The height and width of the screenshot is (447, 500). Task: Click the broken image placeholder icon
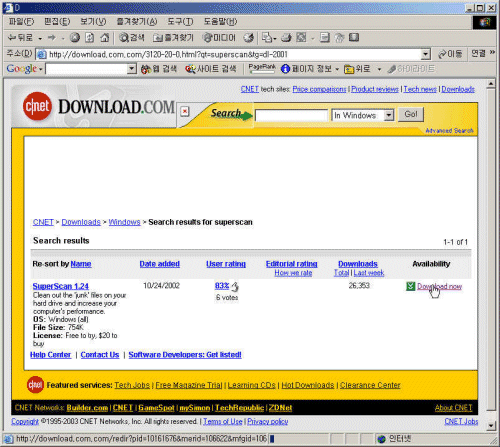coord(185,111)
